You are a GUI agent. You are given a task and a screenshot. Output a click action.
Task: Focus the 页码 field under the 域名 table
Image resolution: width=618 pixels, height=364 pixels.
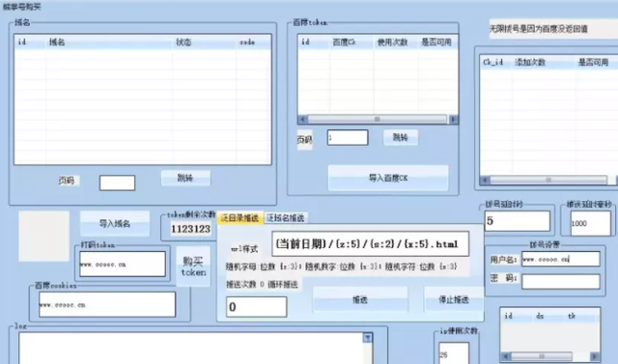click(x=118, y=183)
